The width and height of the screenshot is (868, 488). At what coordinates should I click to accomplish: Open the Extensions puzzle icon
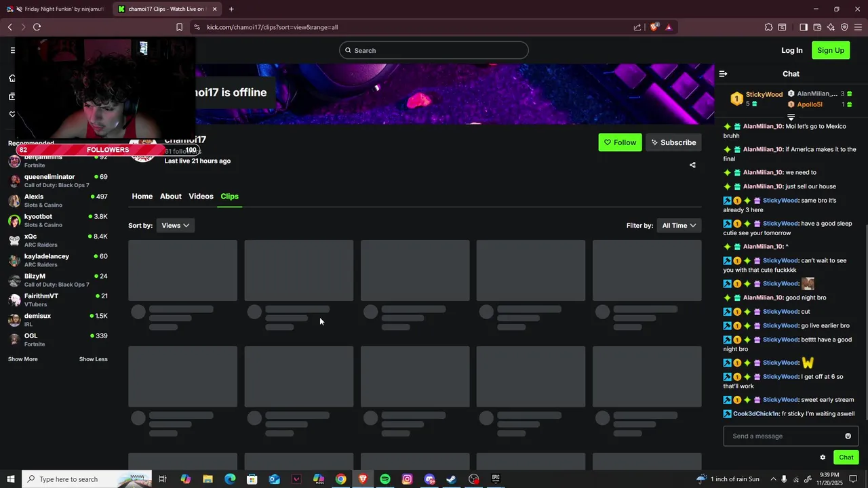click(768, 27)
